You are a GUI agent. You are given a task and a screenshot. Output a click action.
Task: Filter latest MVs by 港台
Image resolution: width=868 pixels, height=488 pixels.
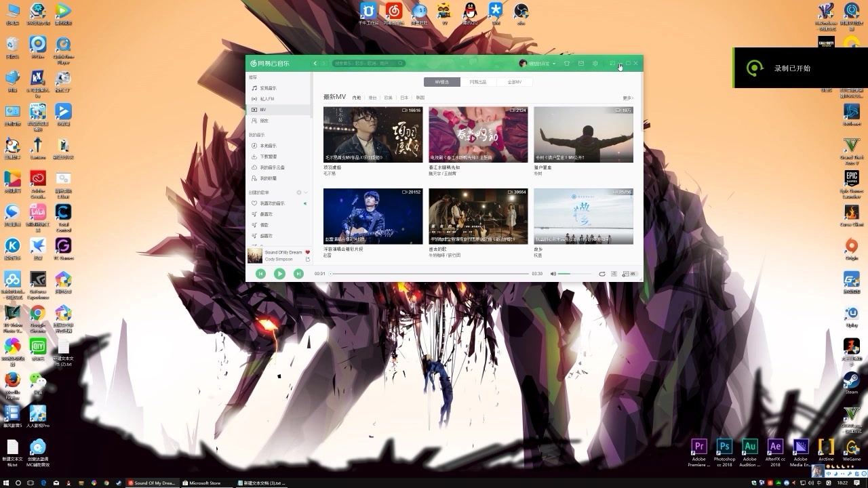coord(372,98)
